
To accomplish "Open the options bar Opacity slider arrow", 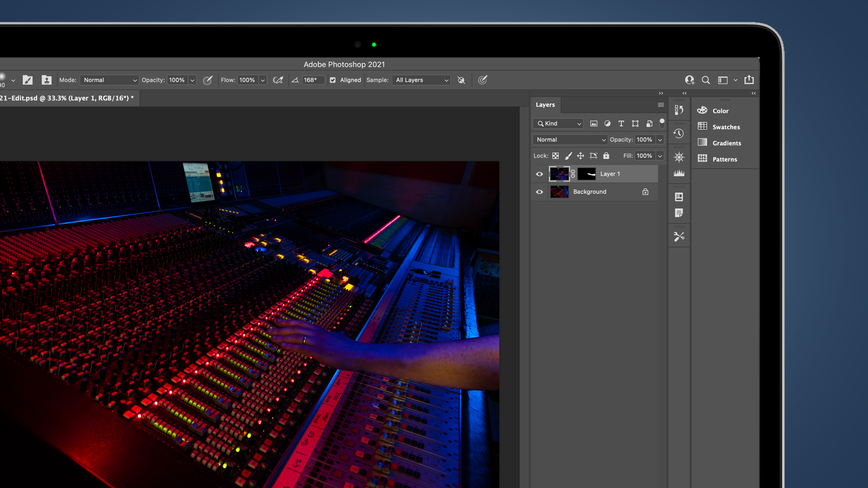I will (x=192, y=80).
